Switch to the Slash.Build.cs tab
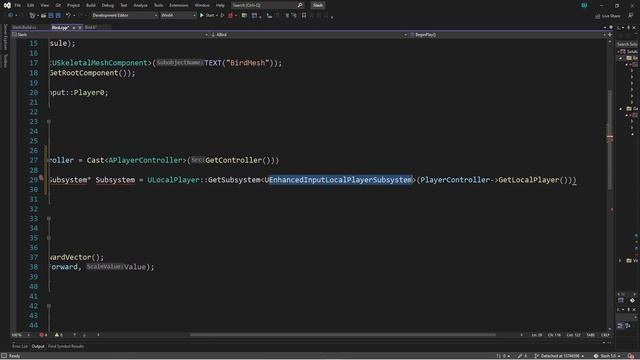The width and height of the screenshot is (640, 360). pos(24,27)
